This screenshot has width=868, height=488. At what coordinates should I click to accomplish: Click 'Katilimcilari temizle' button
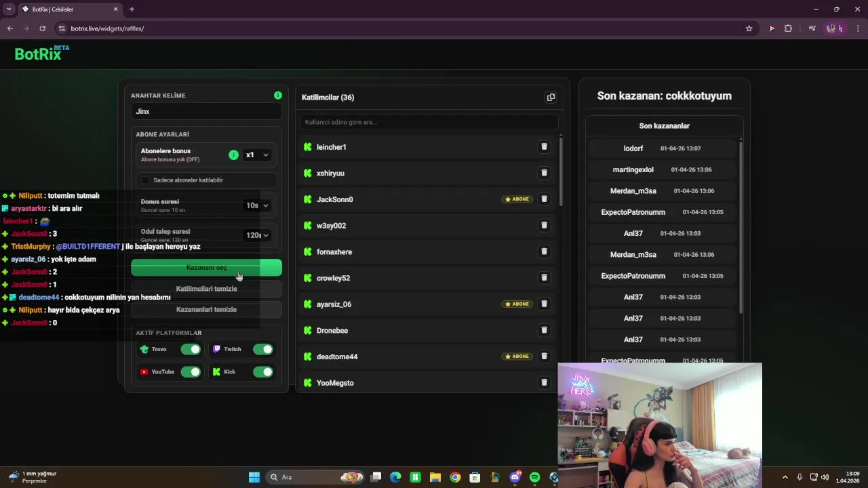tap(206, 289)
